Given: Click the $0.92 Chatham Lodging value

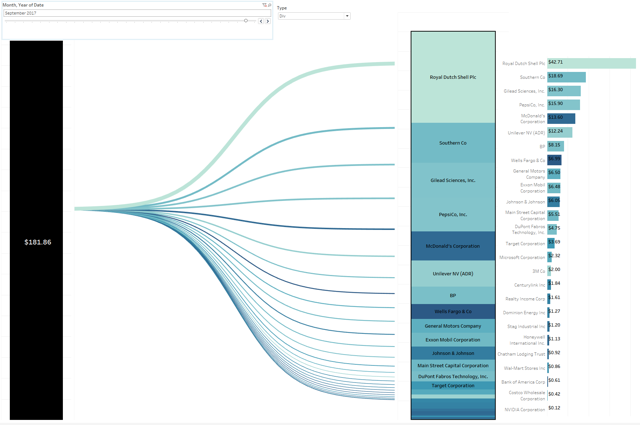Looking at the screenshot, I should tap(554, 353).
